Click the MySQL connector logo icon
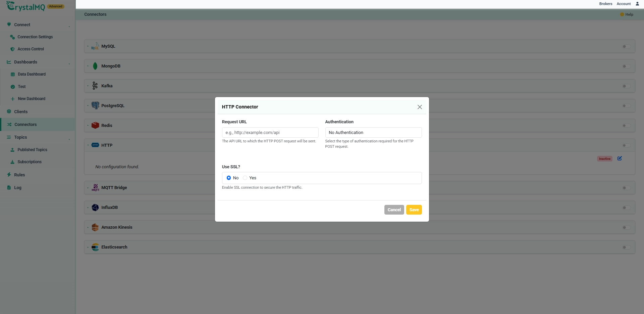644x314 pixels. (x=95, y=46)
